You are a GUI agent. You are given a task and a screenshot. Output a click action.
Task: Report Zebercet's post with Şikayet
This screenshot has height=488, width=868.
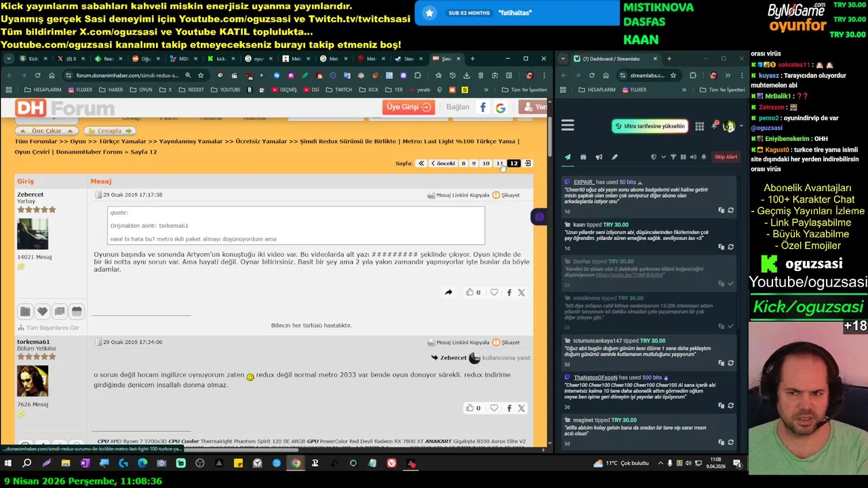pos(506,195)
